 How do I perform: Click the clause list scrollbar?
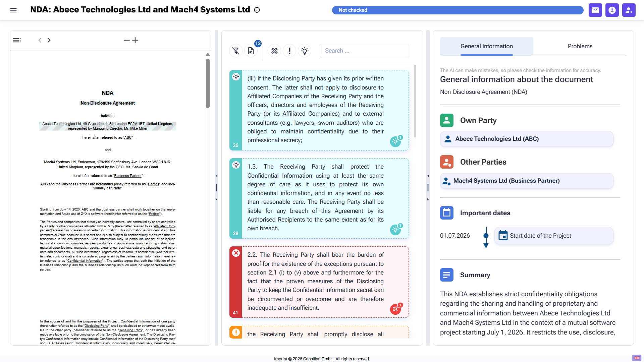[415, 101]
